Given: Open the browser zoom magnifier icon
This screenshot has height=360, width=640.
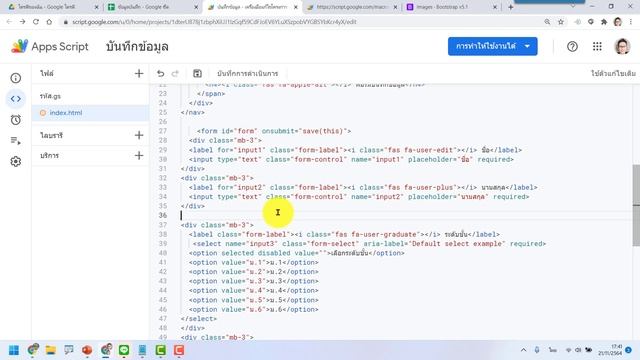Looking at the screenshot, I should (547, 22).
